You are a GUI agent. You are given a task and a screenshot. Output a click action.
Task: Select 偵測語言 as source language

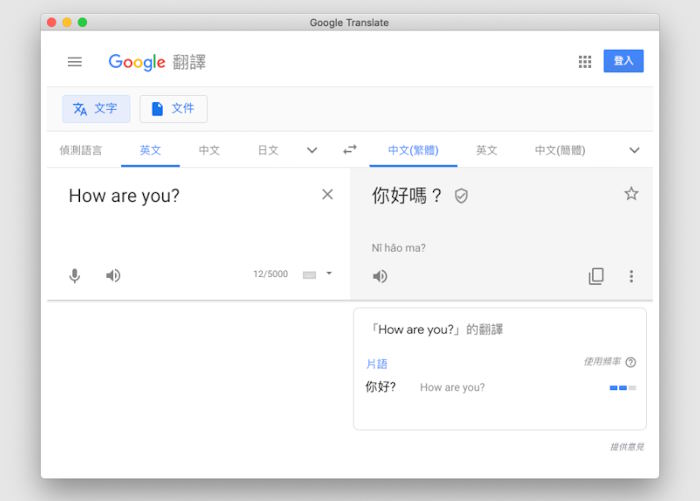81,150
